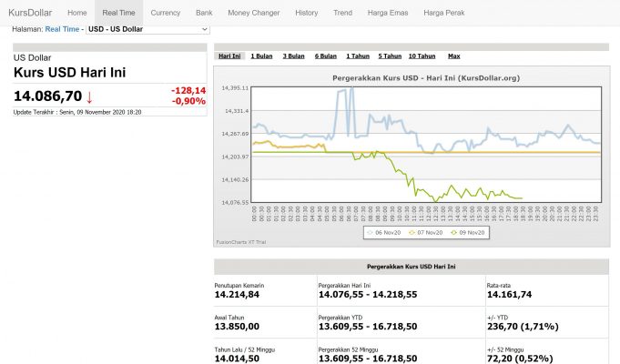Screen dimensions: 620x364
Task: Open the USD - US Dollar currency dropdown
Action: click(x=147, y=29)
